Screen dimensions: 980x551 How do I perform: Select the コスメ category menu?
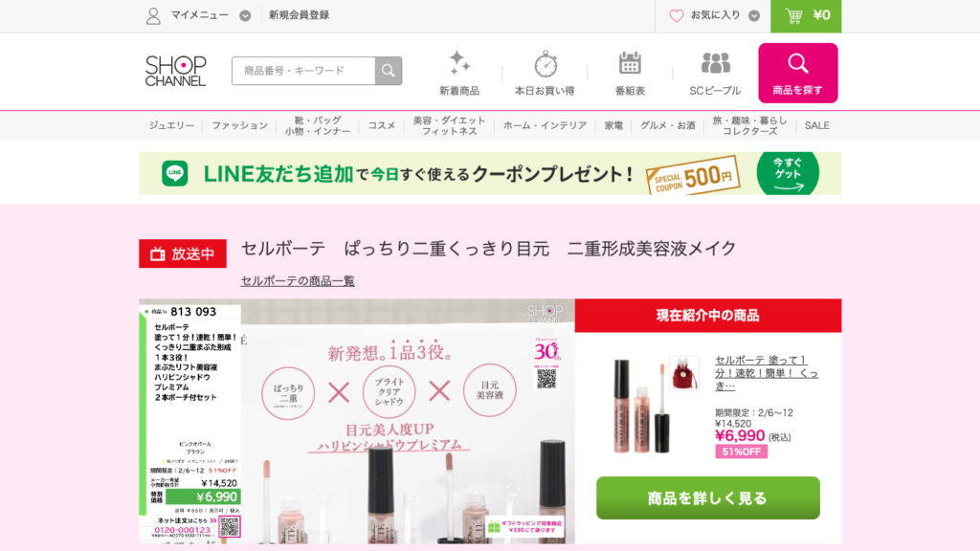(x=381, y=125)
